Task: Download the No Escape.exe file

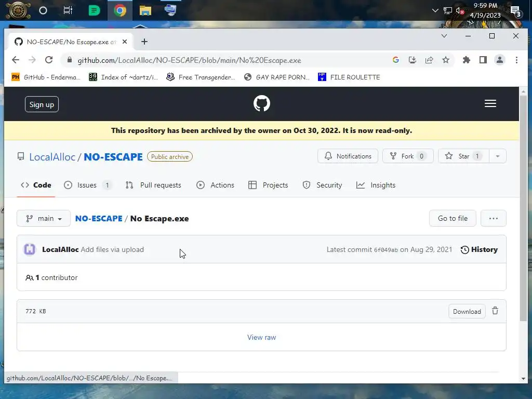Action: click(467, 312)
